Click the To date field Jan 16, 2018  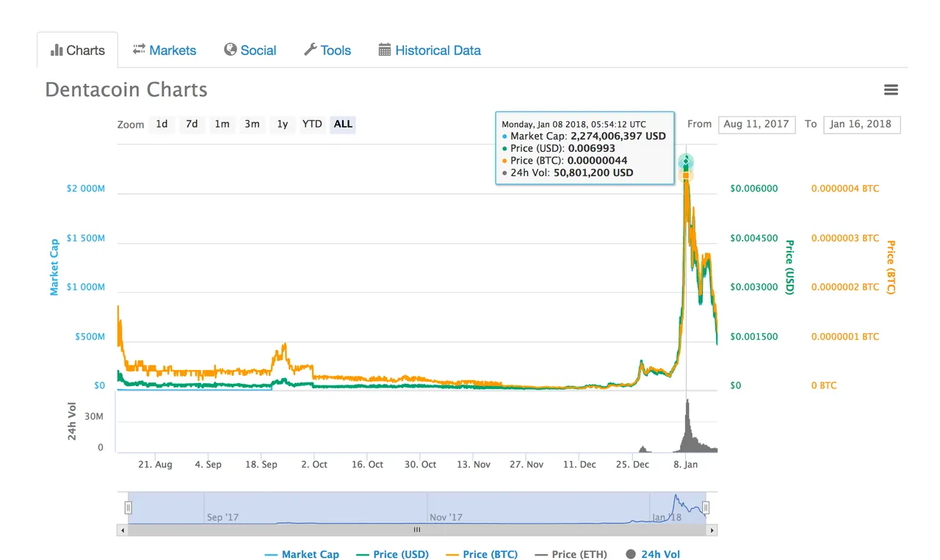click(861, 124)
